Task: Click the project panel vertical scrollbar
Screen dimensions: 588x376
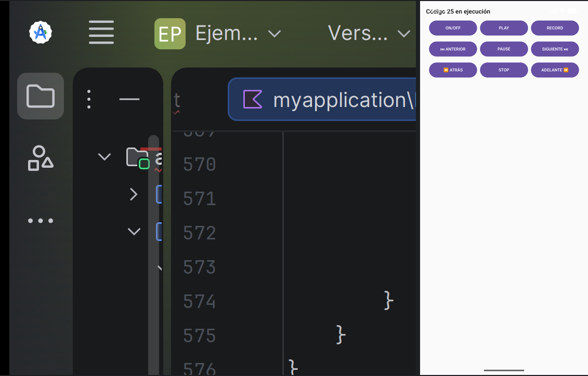Action: 154,254
